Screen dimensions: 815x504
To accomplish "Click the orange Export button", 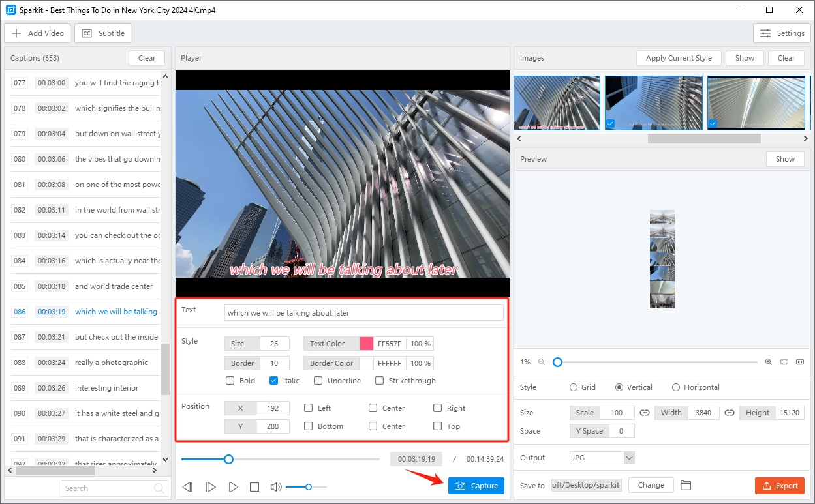I will (779, 486).
